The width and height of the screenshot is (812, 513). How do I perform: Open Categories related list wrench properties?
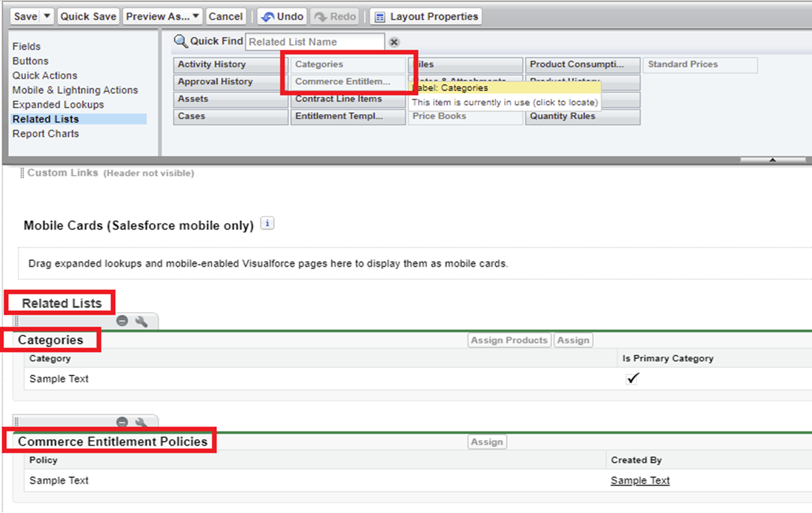point(141,321)
